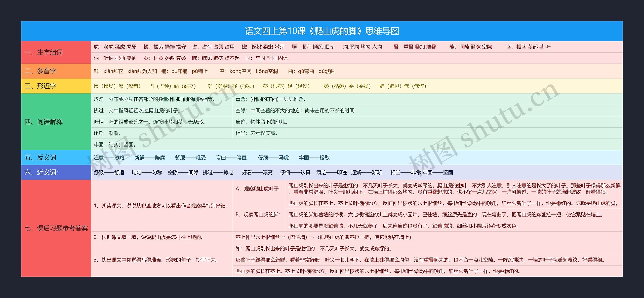Click the sentence starting 如：爬山虎刚长出来的叶子

[428, 248]
